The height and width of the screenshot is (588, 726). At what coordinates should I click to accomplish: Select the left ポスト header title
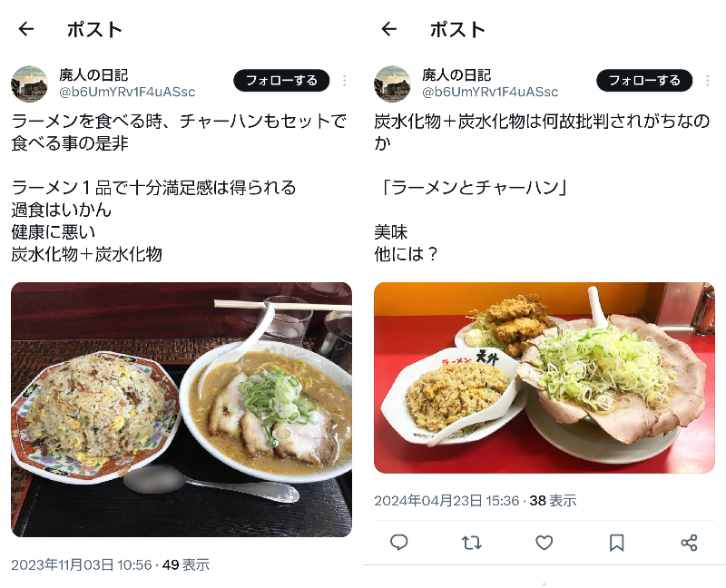point(95,30)
